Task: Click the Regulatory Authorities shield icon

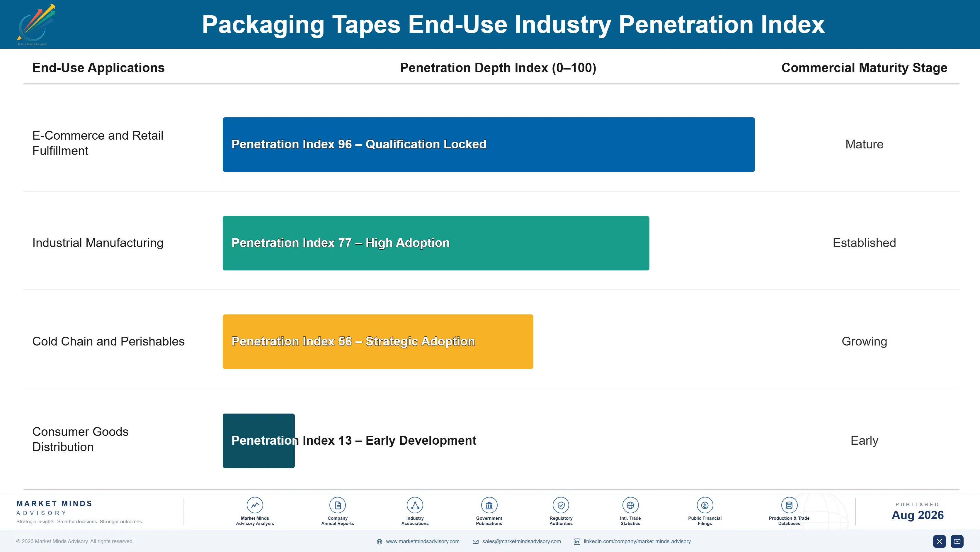Action: click(561, 505)
